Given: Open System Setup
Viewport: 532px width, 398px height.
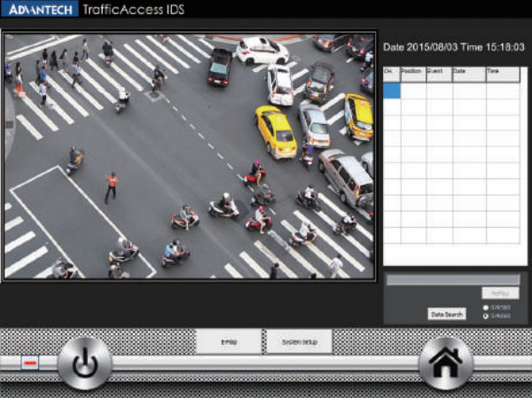Looking at the screenshot, I should coord(300,341).
